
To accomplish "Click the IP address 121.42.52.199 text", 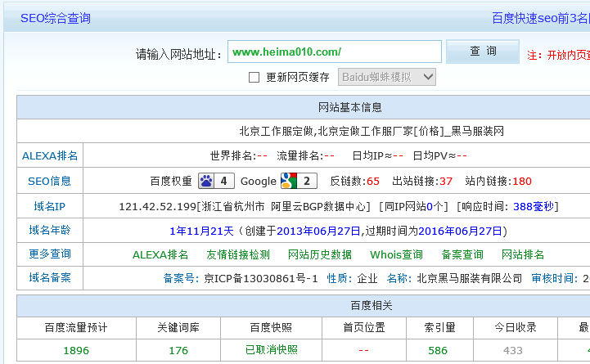I will point(158,206).
